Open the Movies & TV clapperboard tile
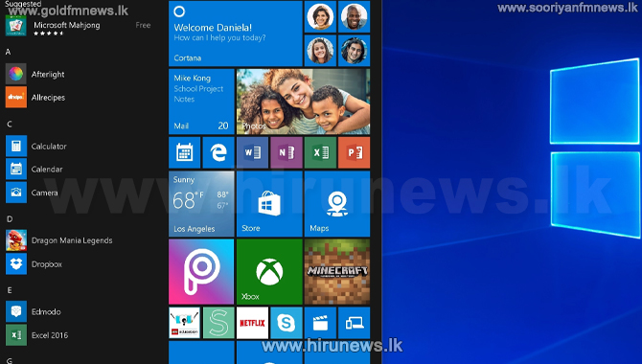 (321, 323)
